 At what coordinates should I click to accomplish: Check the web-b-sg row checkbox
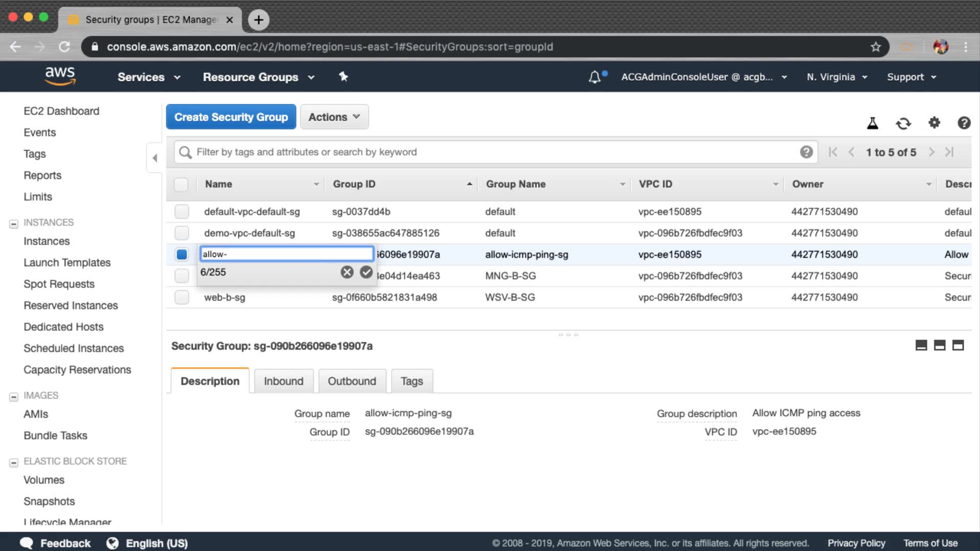point(182,297)
